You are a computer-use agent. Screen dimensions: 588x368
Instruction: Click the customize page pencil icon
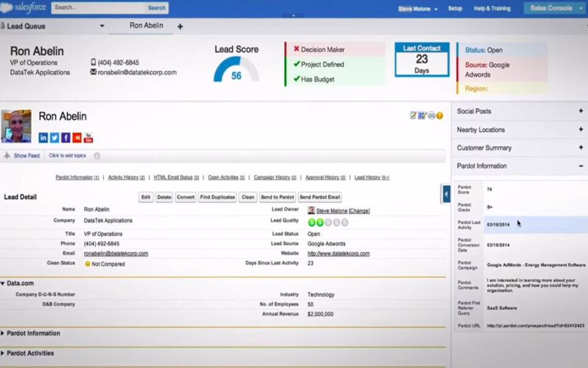tap(422, 116)
